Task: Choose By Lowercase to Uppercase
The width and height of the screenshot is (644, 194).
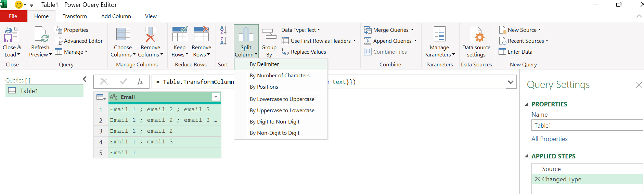Action: pyautogui.click(x=281, y=99)
